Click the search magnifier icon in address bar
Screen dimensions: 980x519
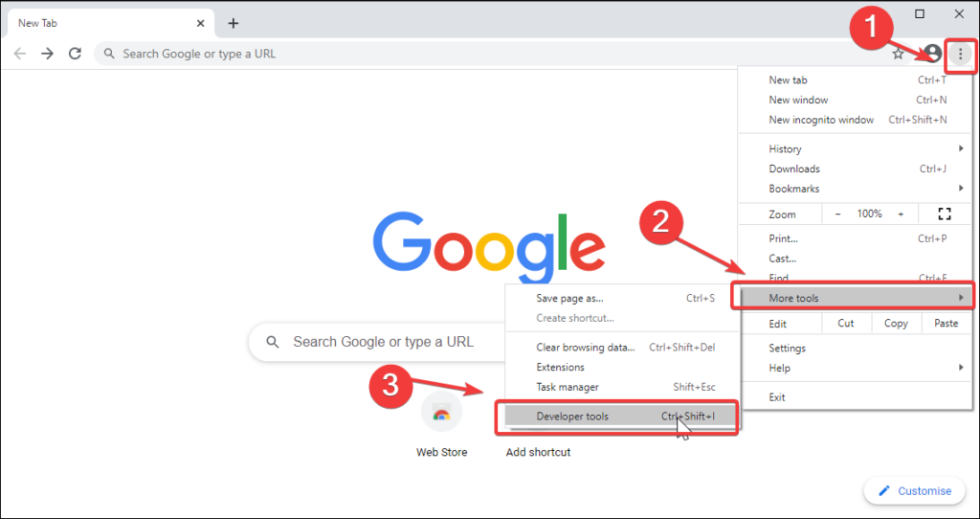(x=109, y=54)
